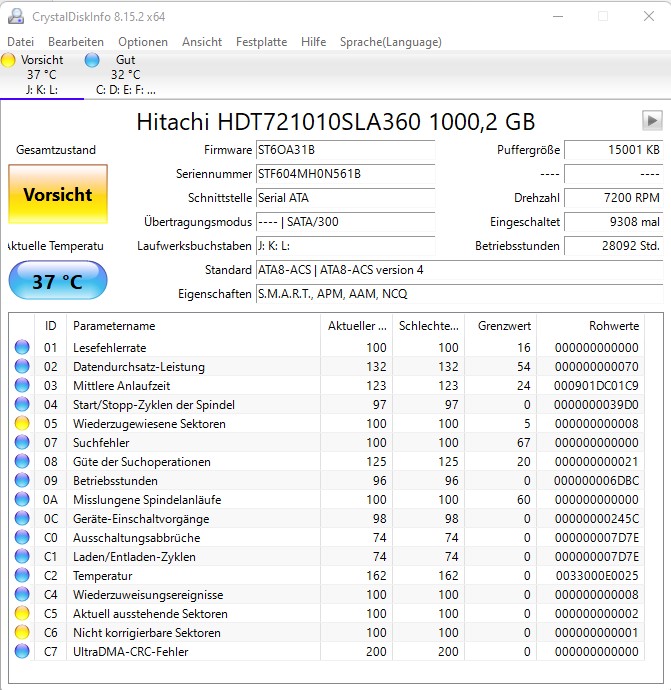Click the yellow Vorsicht health status button

pyautogui.click(x=58, y=194)
